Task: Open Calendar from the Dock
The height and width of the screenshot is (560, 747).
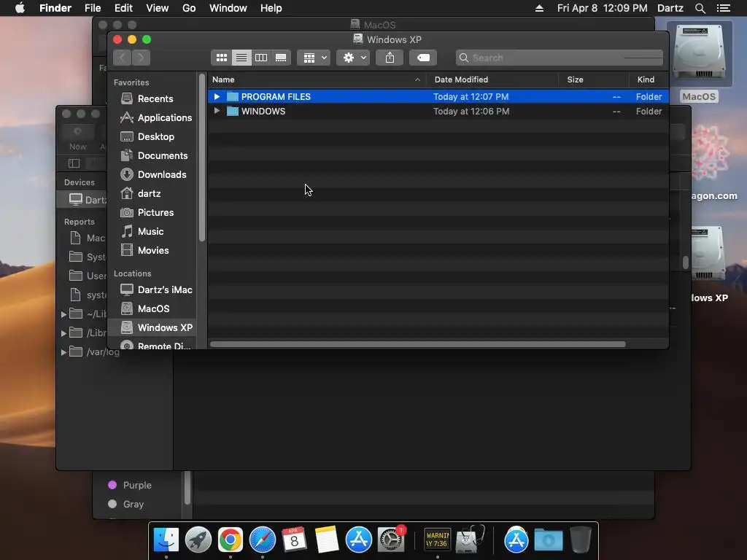Action: point(295,540)
